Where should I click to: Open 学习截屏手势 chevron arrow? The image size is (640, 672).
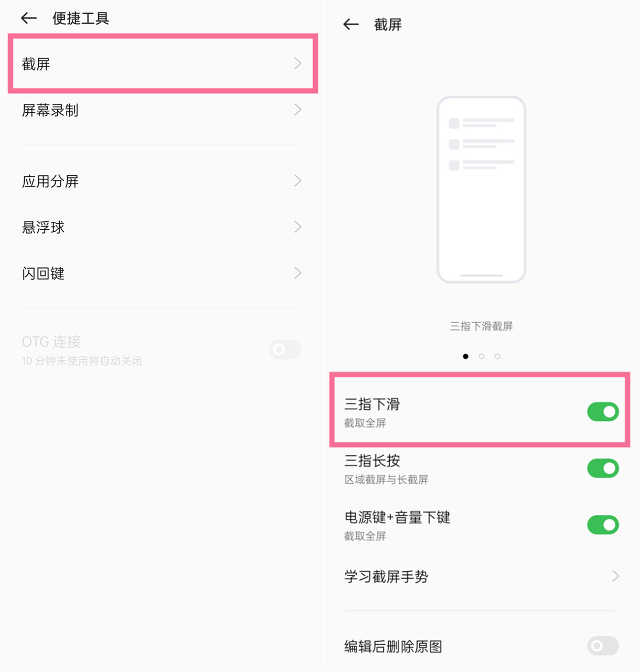tap(615, 576)
